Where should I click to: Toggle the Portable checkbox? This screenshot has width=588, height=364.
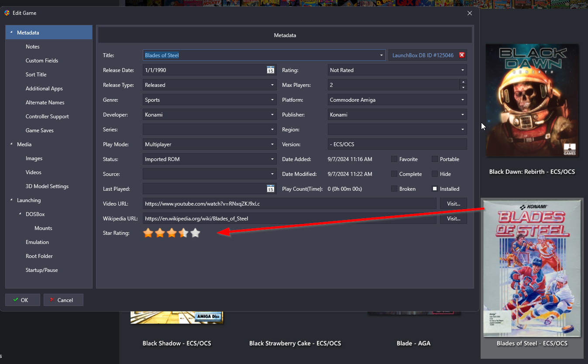[x=435, y=159]
